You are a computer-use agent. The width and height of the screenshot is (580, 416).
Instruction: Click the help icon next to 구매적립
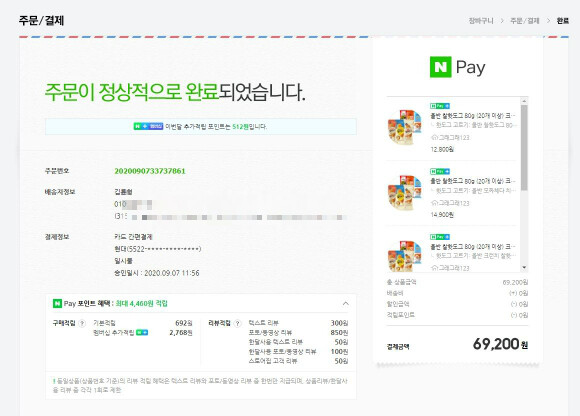pyautogui.click(x=82, y=324)
